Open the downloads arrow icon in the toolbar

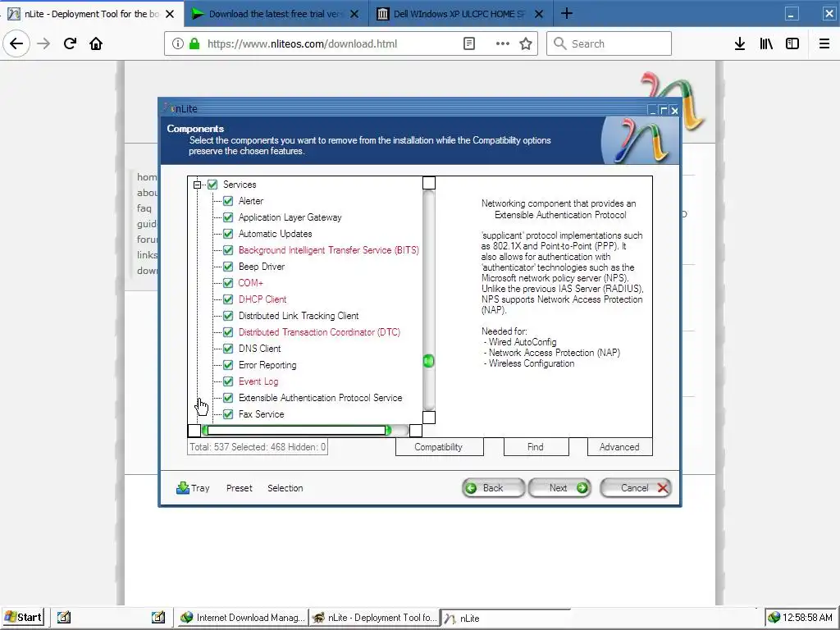point(740,43)
